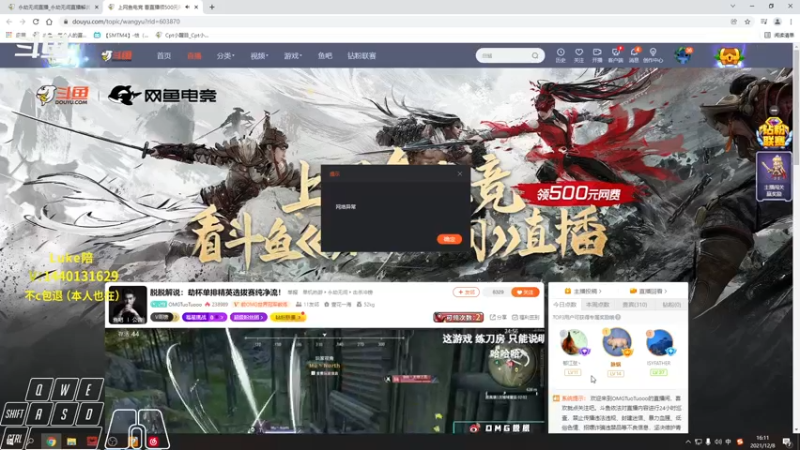This screenshot has height=450, width=800.
Task: Expand the 视频 dropdown menu
Action: (x=259, y=56)
